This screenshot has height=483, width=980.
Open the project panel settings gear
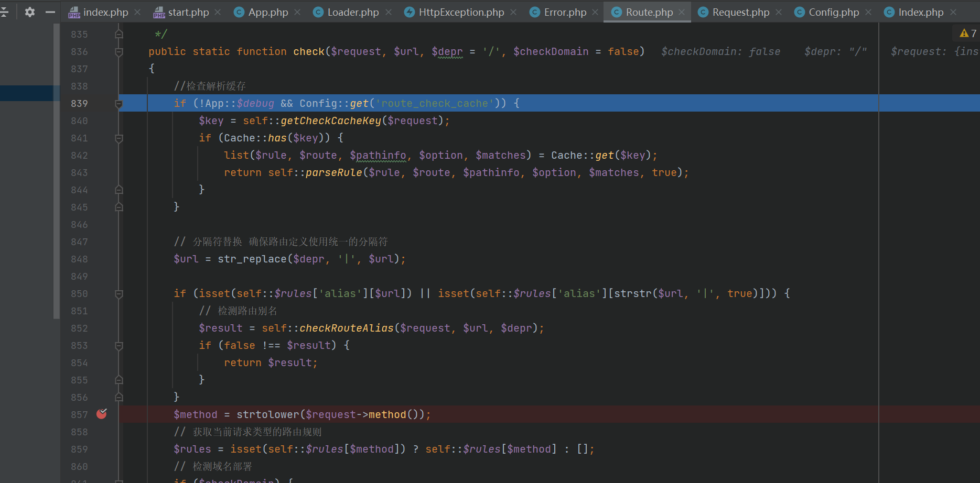(x=30, y=12)
